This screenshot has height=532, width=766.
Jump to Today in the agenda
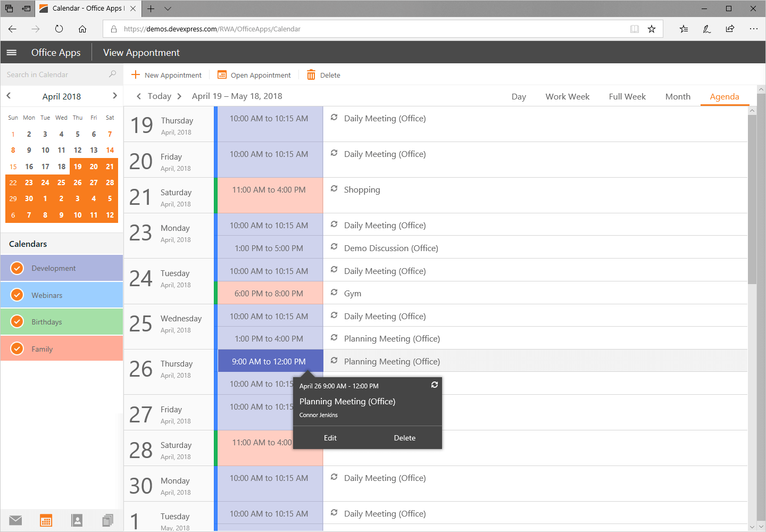point(160,96)
